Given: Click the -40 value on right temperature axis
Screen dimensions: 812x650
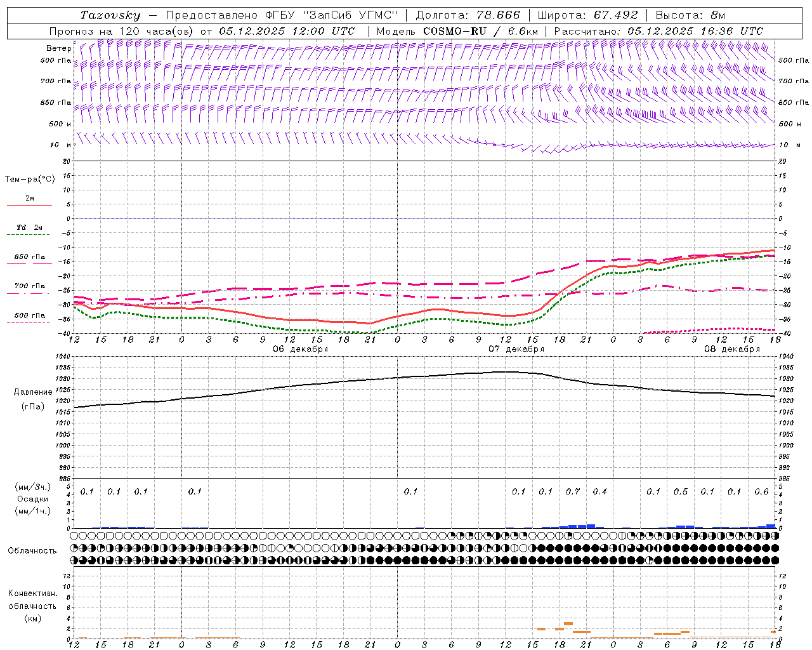Looking at the screenshot, I should tap(785, 333).
